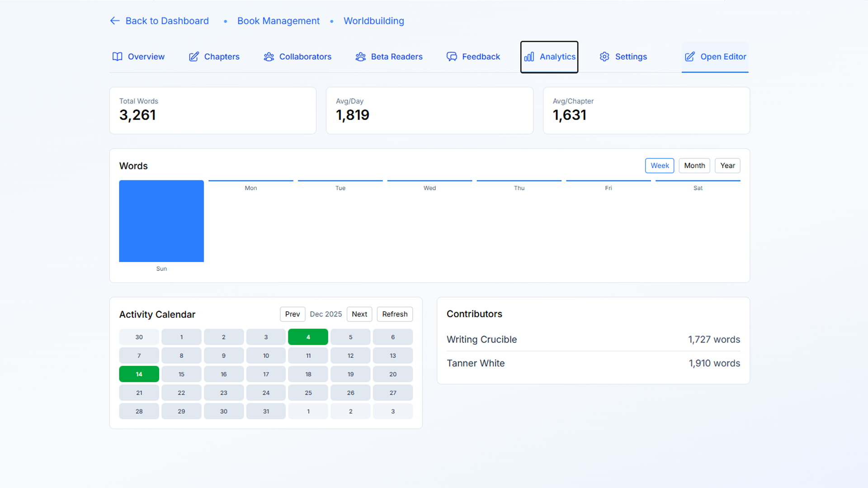Screen dimensions: 868x488
Task: Keep Week view selected in Words chart
Action: tap(660, 165)
